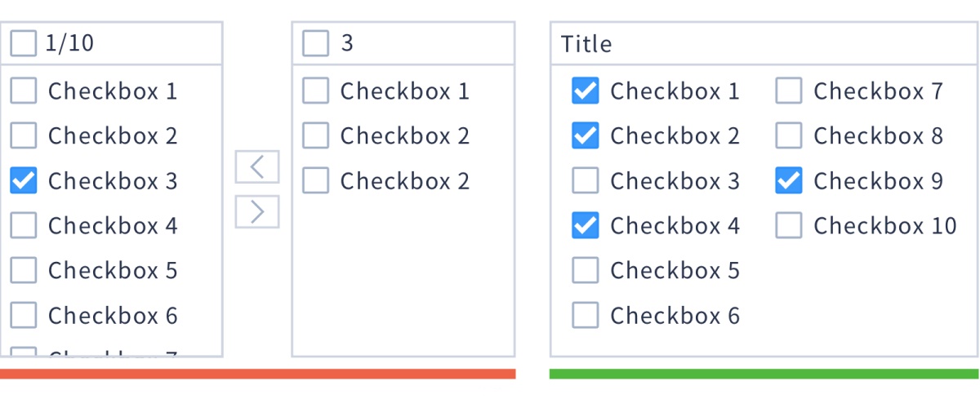Enable Checkbox 5 in the left list
The height and width of the screenshot is (399, 980).
(24, 270)
